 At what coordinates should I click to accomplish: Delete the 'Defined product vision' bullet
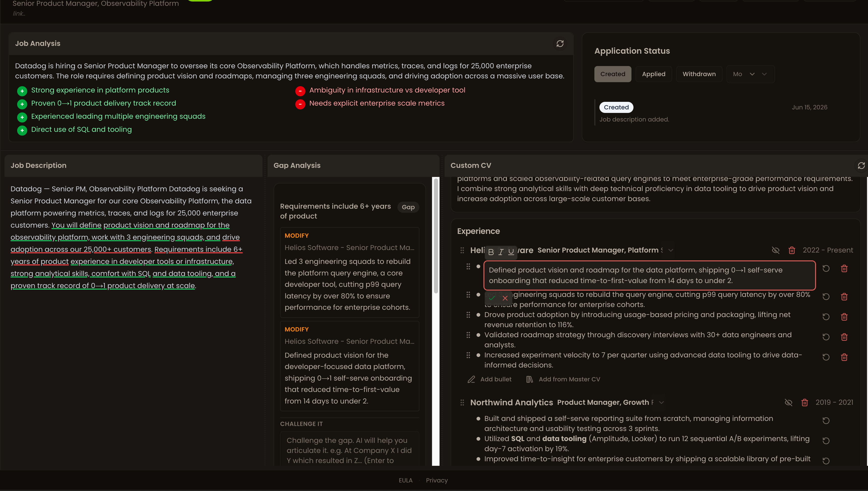point(844,268)
